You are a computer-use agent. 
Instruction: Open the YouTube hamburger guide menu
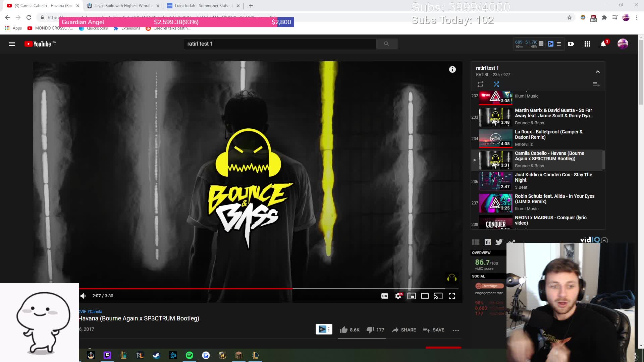click(x=12, y=44)
